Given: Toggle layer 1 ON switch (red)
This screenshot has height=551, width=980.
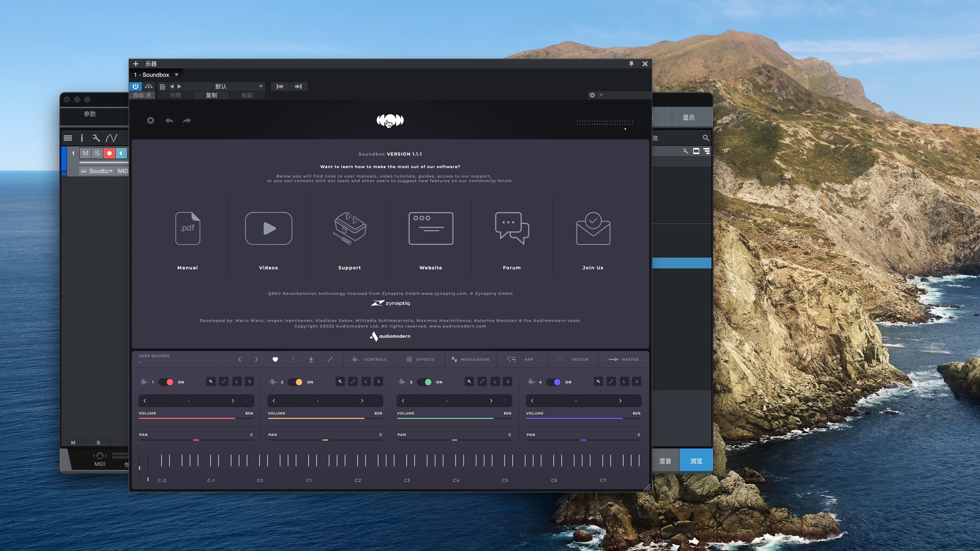Looking at the screenshot, I should point(166,382).
